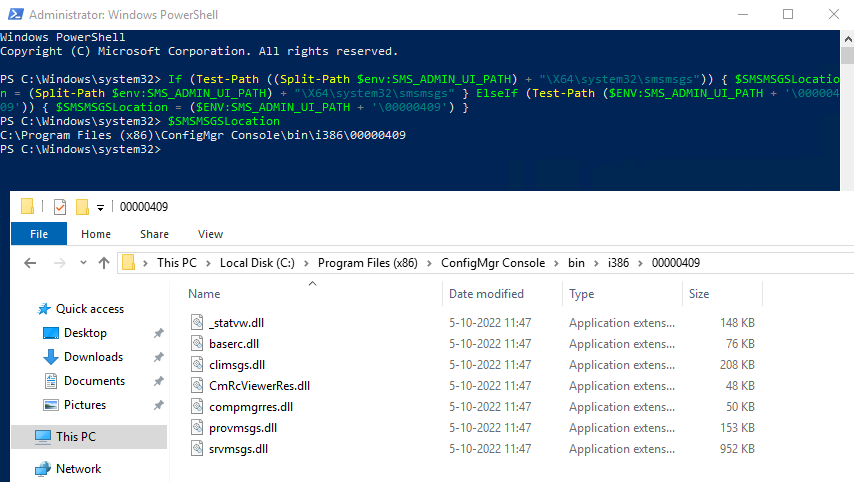Click the i386 breadcrumb segment
This screenshot has height=482, width=854.
tap(618, 263)
